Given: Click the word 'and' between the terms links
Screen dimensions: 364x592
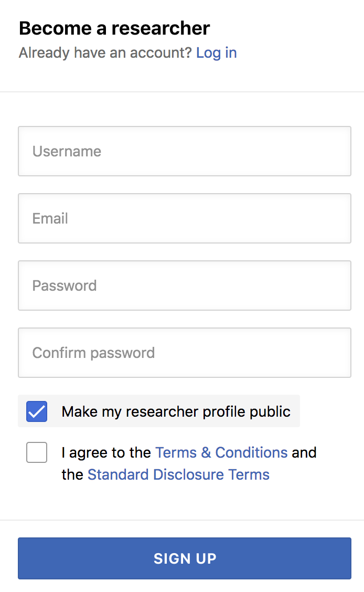Looking at the screenshot, I should [x=304, y=452].
